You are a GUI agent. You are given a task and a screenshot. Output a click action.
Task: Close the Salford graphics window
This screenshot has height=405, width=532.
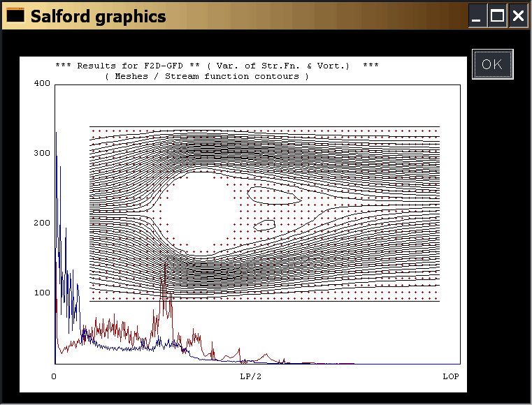tap(518, 15)
